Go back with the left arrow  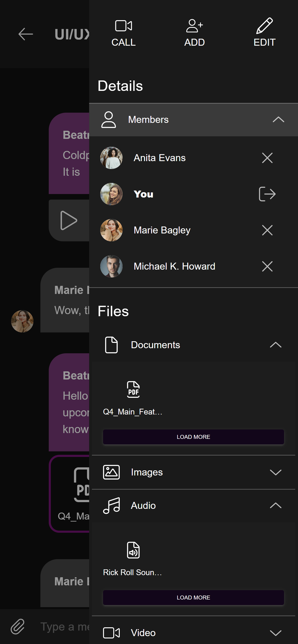26,34
